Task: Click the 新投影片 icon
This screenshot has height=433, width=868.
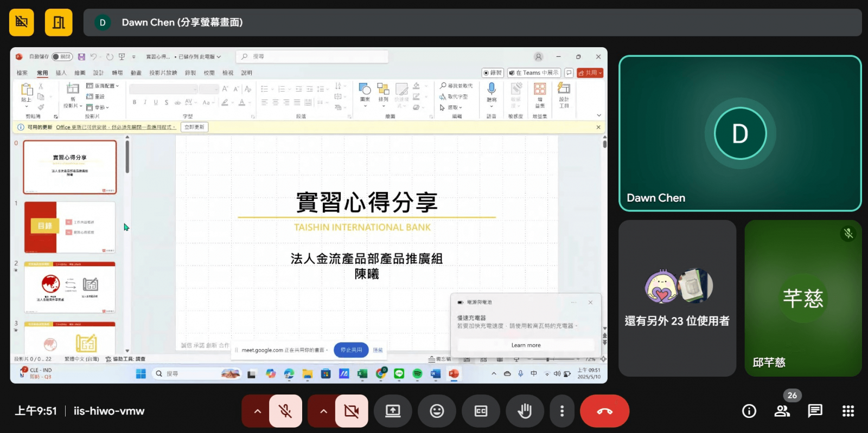Action: (x=73, y=88)
